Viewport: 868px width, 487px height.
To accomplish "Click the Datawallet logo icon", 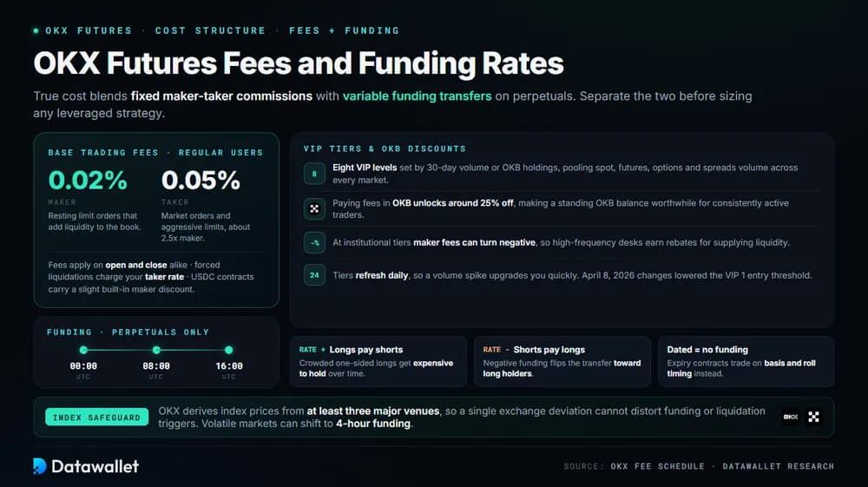I will tap(39, 466).
